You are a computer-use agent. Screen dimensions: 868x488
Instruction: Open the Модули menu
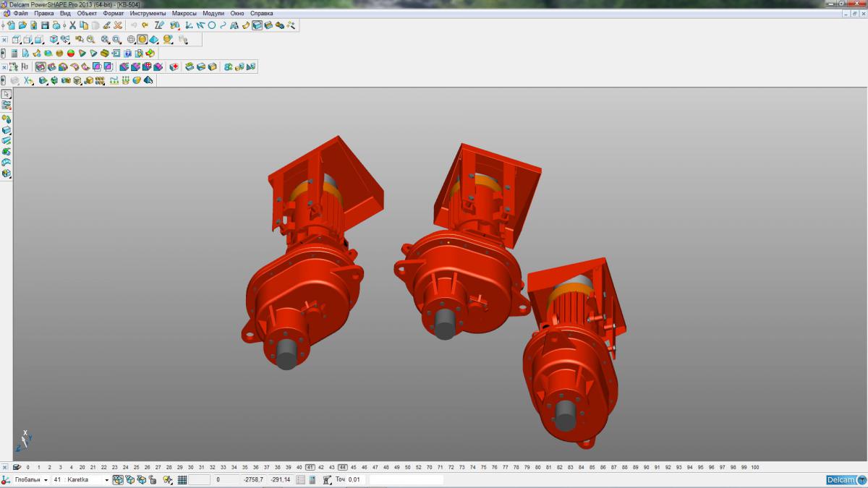click(x=213, y=13)
